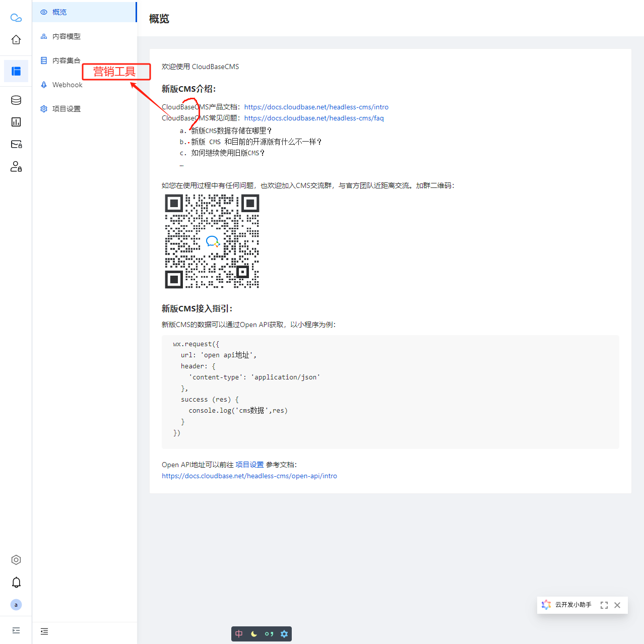Image resolution: width=644 pixels, height=644 pixels.
Task: Open IME settings gear icon
Action: (x=284, y=634)
